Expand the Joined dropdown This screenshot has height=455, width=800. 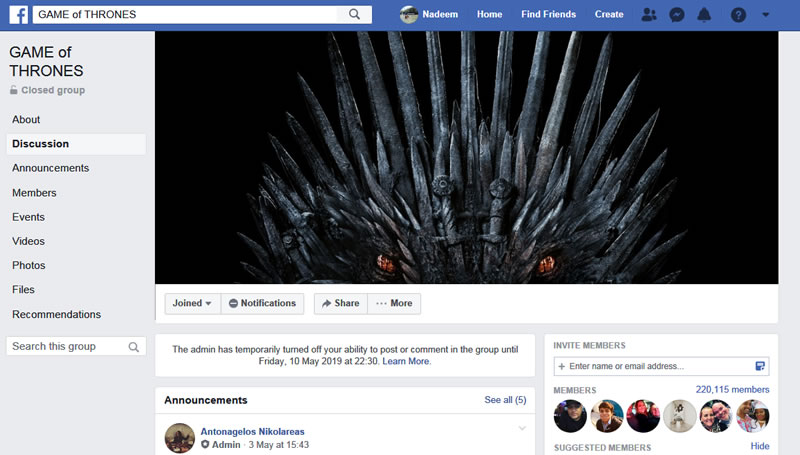coord(192,303)
